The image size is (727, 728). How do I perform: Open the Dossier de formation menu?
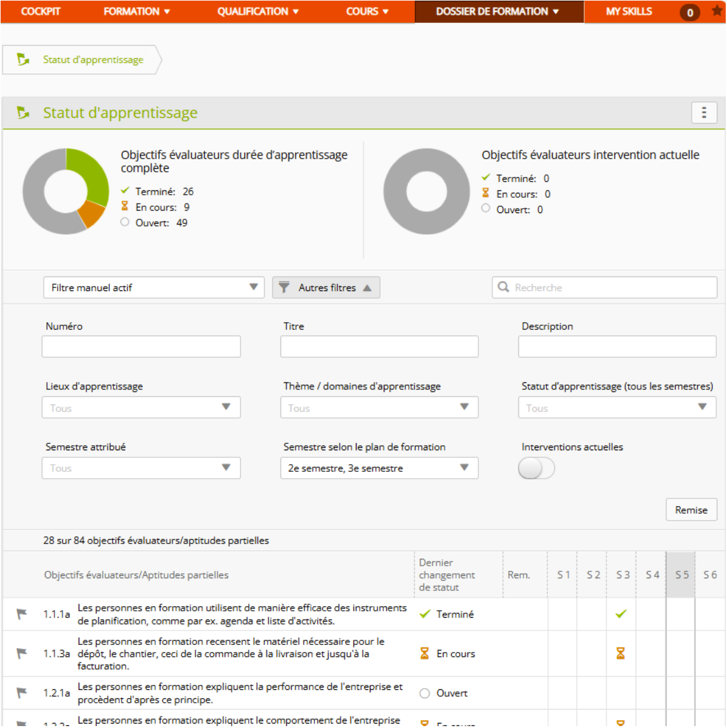498,11
